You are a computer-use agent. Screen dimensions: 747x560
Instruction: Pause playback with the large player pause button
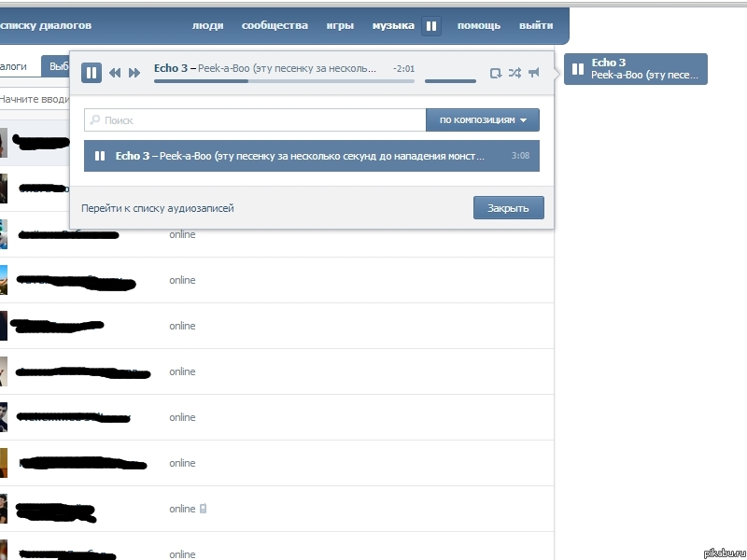coord(91,73)
